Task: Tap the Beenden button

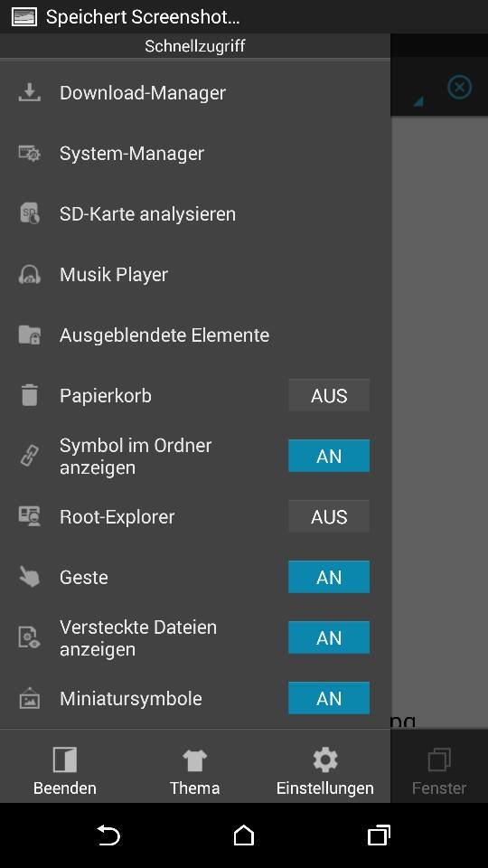Action: pyautogui.click(x=65, y=770)
